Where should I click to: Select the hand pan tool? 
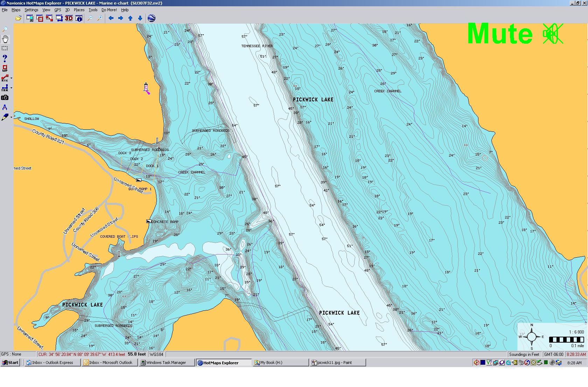[5, 39]
